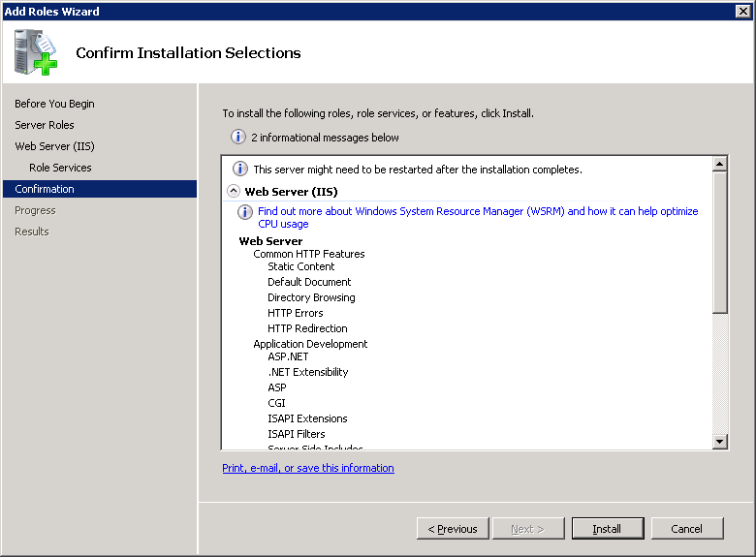
Task: Click the info icon next to WSRM link
Action: tap(246, 211)
